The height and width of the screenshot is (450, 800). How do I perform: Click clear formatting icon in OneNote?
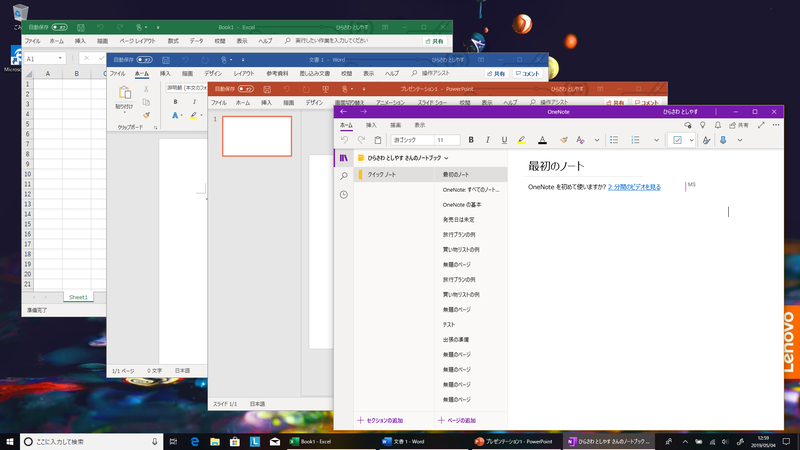coord(580,140)
